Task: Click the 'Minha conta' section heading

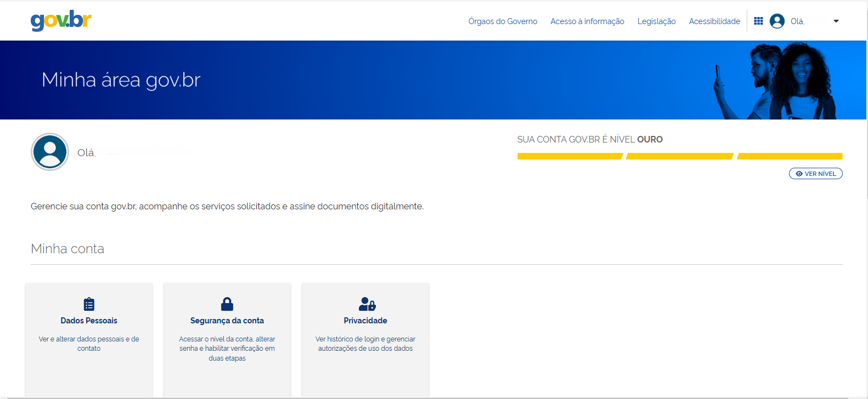Action: click(67, 249)
